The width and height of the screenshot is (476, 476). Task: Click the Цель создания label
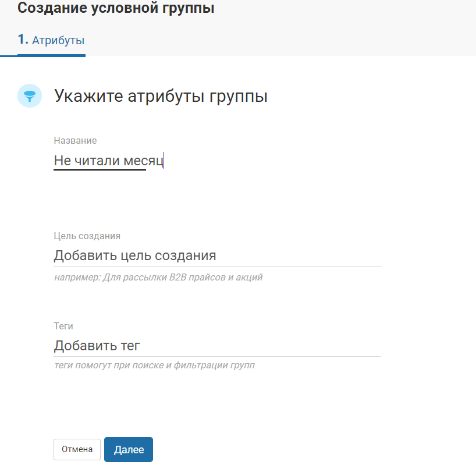(x=87, y=236)
